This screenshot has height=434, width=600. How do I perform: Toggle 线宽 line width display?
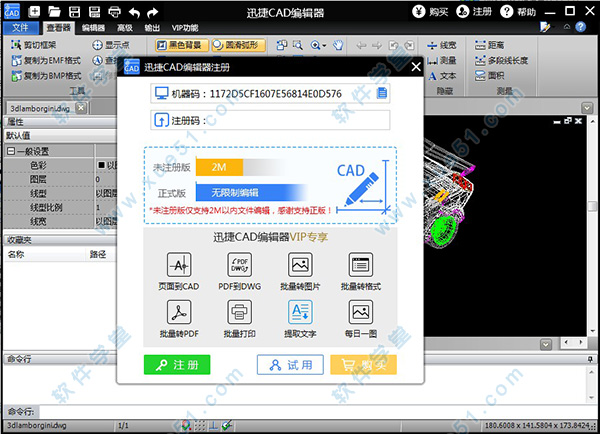442,45
